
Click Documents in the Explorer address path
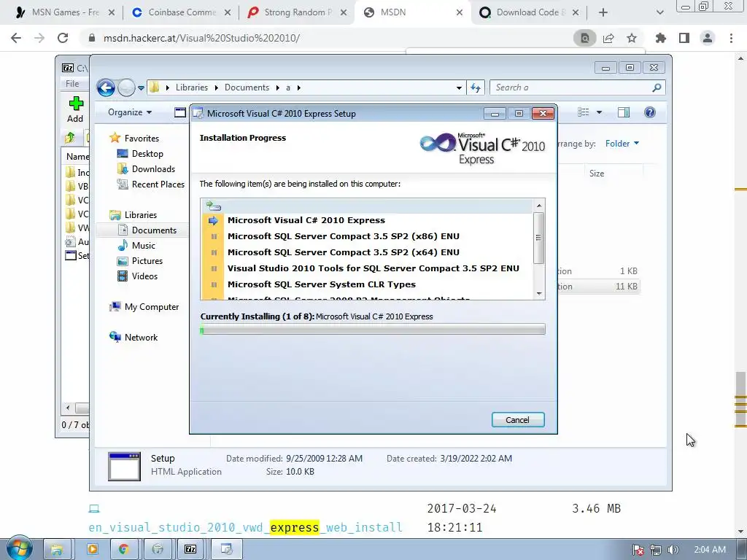tap(247, 87)
